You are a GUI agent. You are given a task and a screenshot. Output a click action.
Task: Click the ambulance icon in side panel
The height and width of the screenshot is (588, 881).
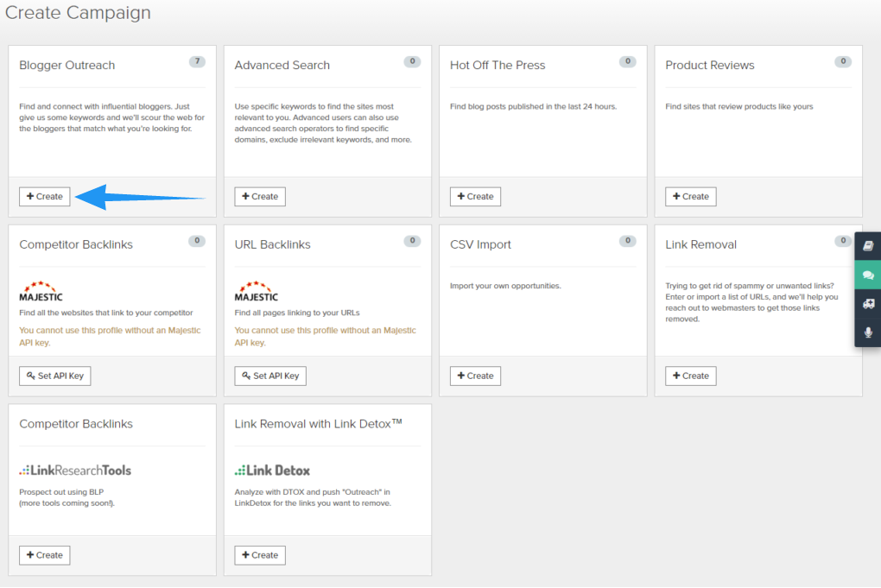[868, 303]
